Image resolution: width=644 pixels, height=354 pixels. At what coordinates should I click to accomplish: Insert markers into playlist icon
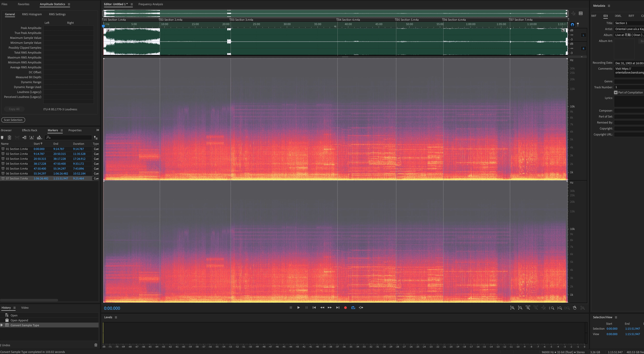[x=24, y=138]
